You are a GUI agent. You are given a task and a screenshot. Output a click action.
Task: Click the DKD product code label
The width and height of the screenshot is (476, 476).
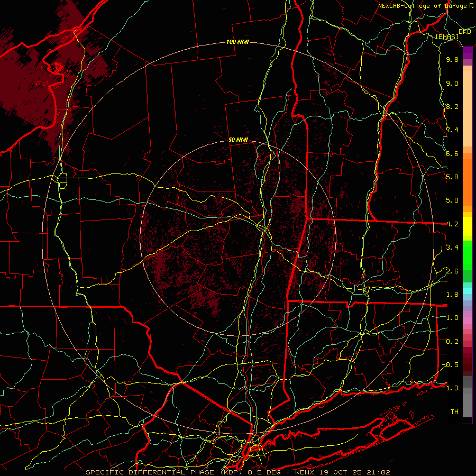pos(464,32)
